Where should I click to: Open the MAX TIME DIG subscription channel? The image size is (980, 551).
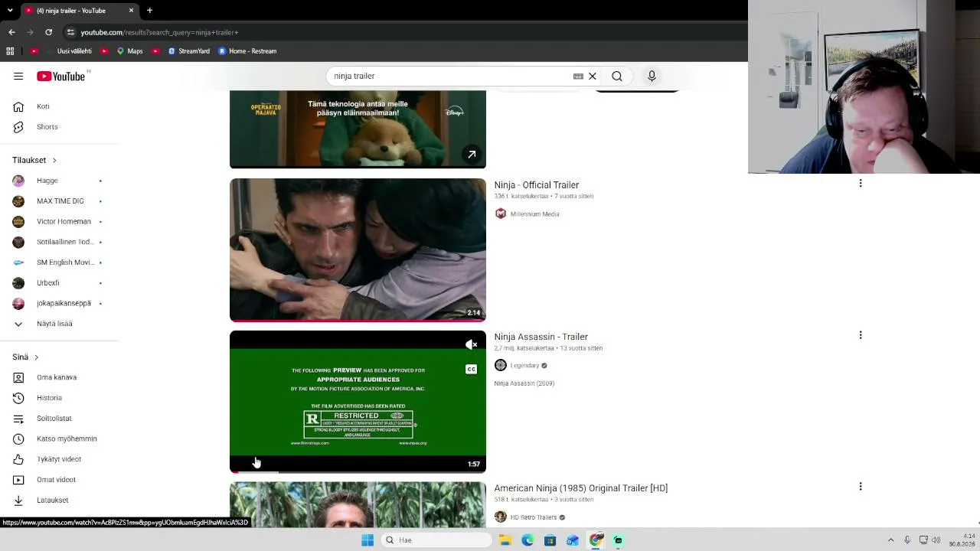(x=59, y=201)
